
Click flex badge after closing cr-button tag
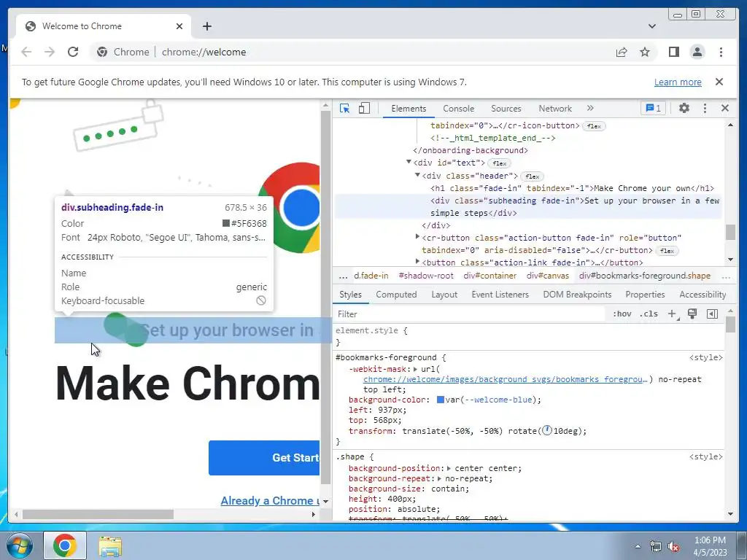coord(667,251)
